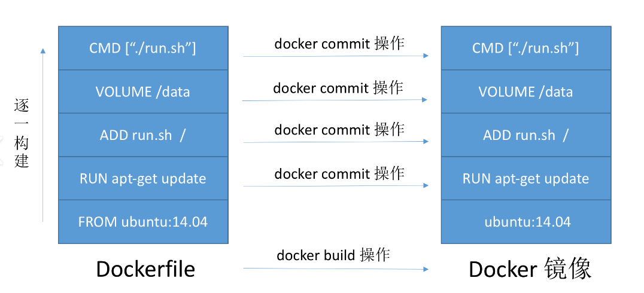The height and width of the screenshot is (293, 644).
Task: Click the lowest docker commit 操作 label
Action: [x=339, y=174]
